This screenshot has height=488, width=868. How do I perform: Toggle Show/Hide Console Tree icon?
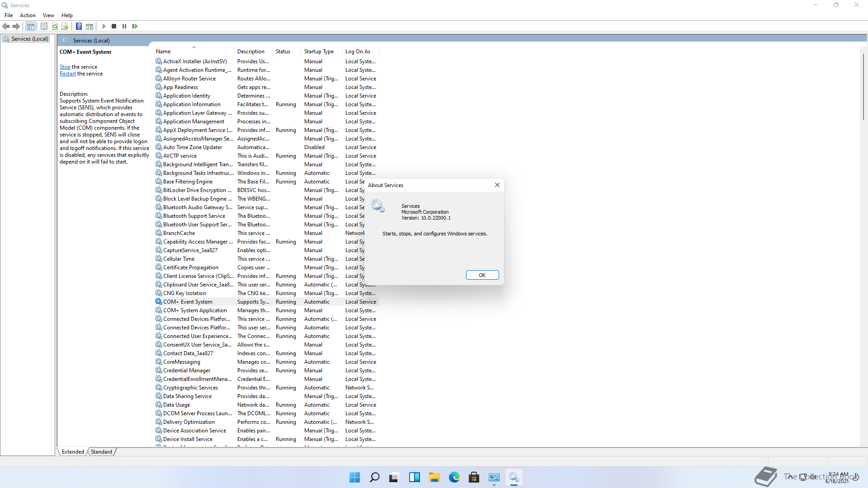[x=31, y=26]
